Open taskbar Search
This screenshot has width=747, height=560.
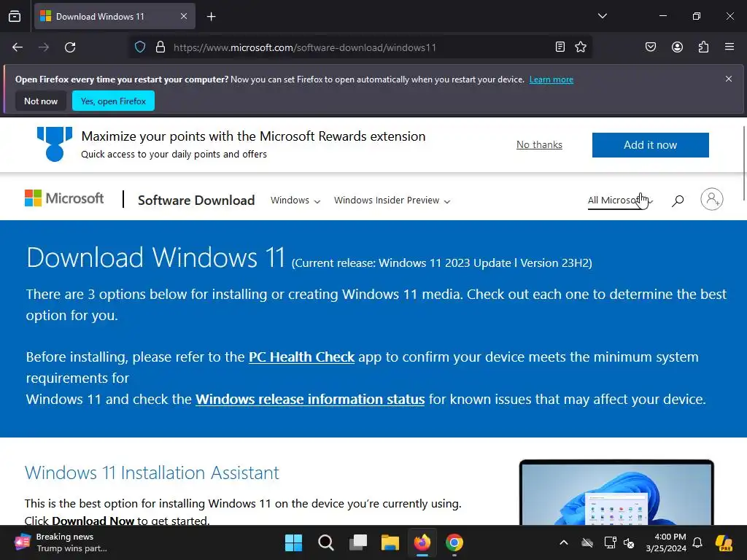pos(326,542)
